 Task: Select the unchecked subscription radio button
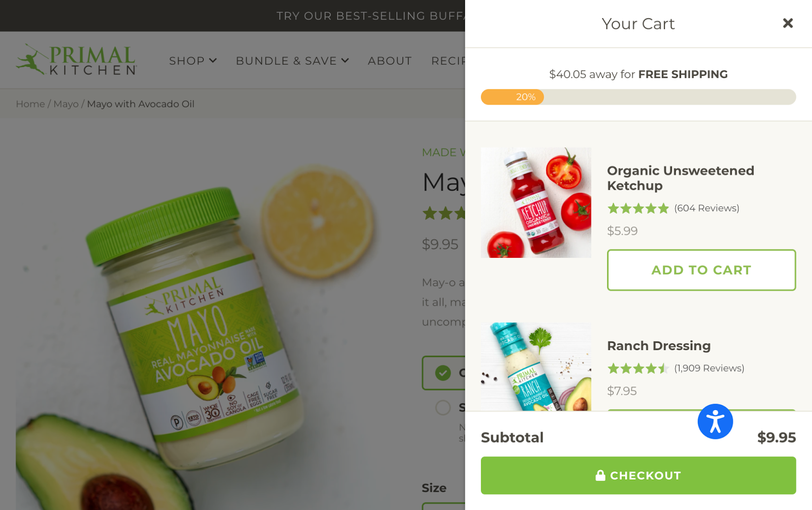[x=443, y=407]
